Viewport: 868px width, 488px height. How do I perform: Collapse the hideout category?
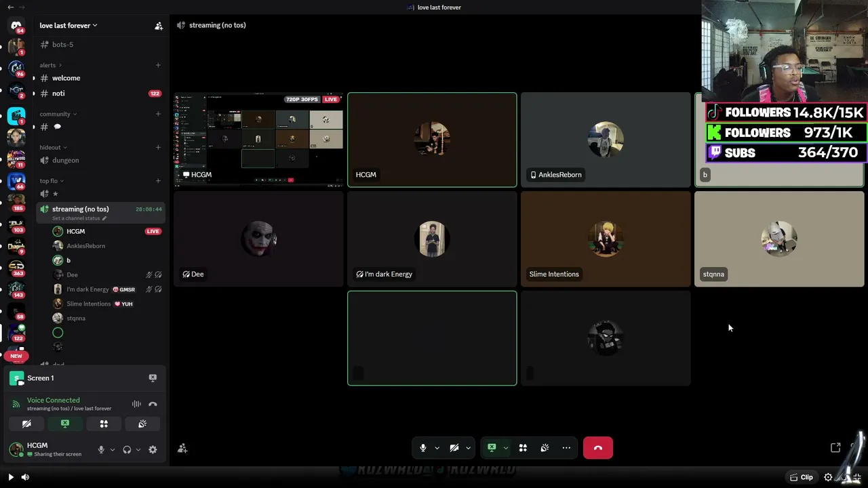click(x=53, y=147)
